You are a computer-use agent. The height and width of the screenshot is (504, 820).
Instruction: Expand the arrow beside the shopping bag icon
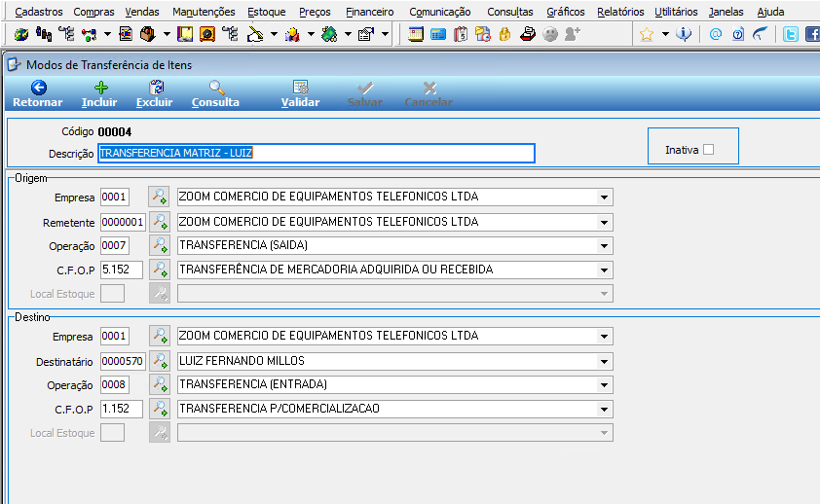167,34
